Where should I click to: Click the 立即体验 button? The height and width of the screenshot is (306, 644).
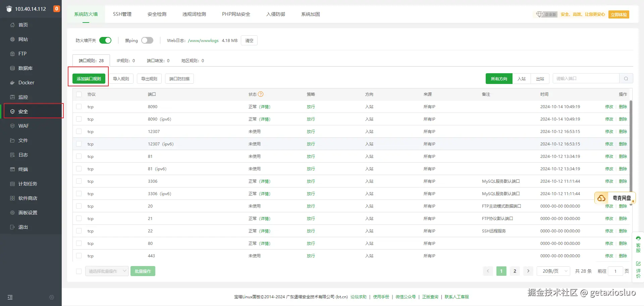pos(619,14)
